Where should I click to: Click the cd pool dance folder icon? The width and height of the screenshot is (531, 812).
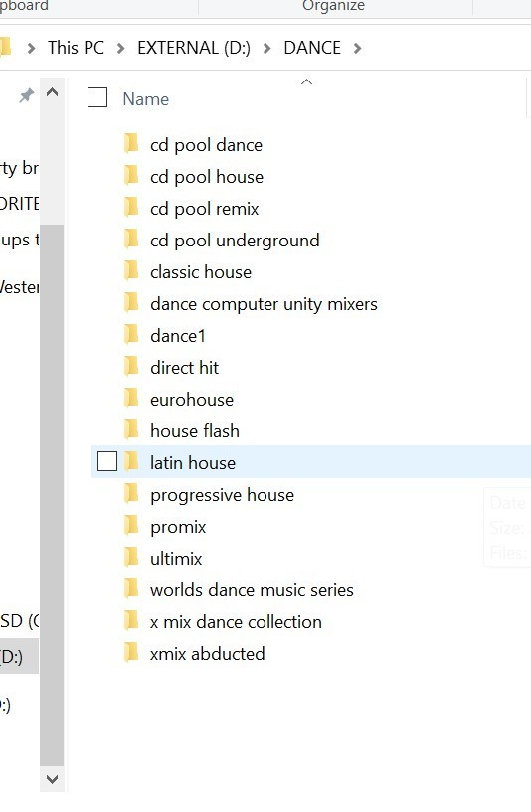click(x=131, y=143)
